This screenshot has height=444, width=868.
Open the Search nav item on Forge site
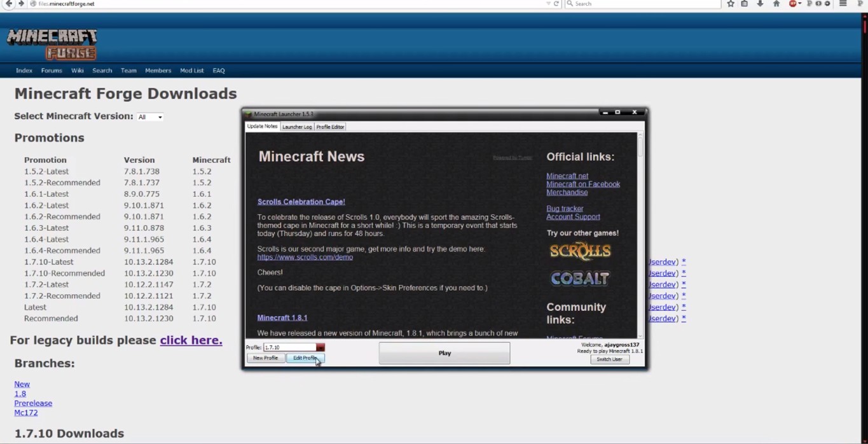102,71
